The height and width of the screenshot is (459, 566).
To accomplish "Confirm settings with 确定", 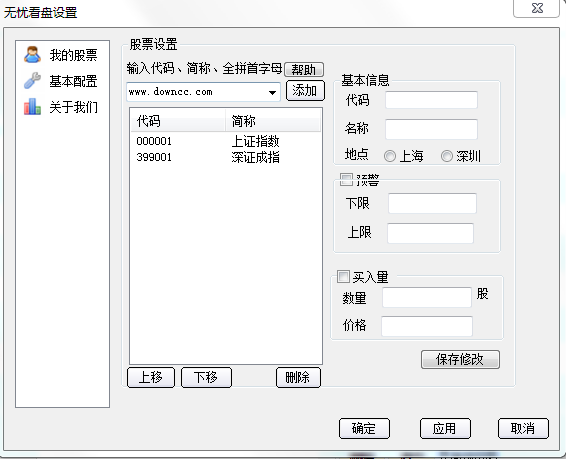I will click(x=364, y=429).
